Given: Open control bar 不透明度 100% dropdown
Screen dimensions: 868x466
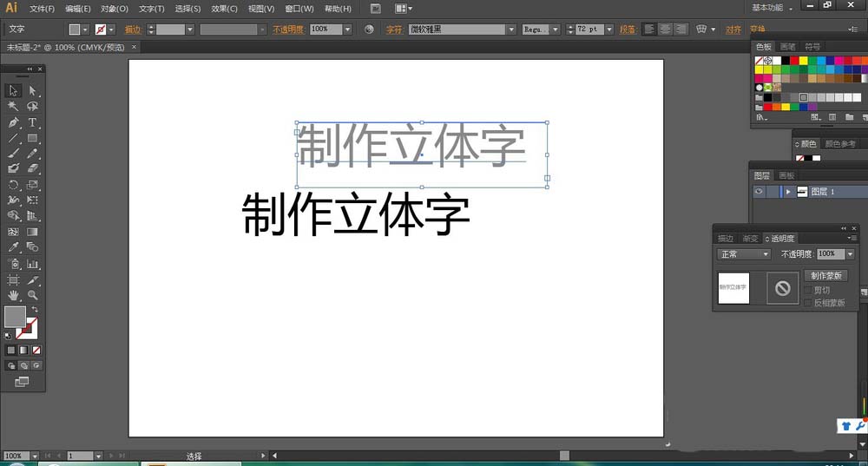Looking at the screenshot, I should [348, 30].
